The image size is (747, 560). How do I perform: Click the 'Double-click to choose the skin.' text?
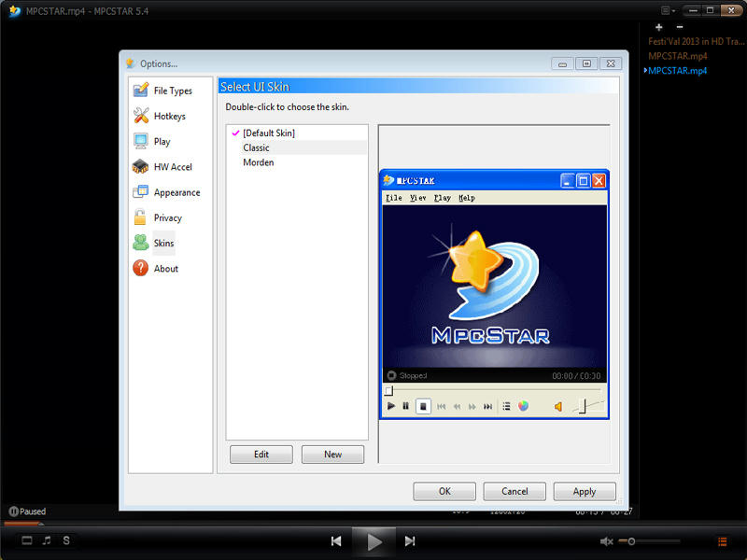pos(288,106)
